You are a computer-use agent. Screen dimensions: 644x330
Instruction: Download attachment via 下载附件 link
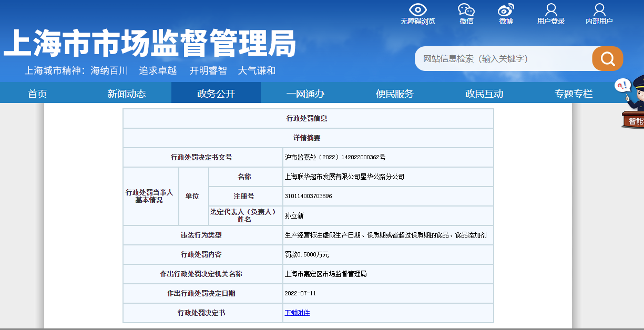[x=298, y=313]
